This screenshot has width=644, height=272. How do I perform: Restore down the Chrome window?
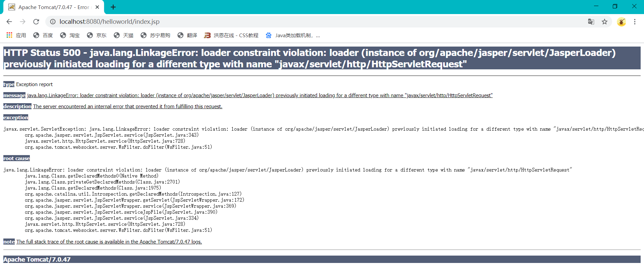click(x=615, y=6)
